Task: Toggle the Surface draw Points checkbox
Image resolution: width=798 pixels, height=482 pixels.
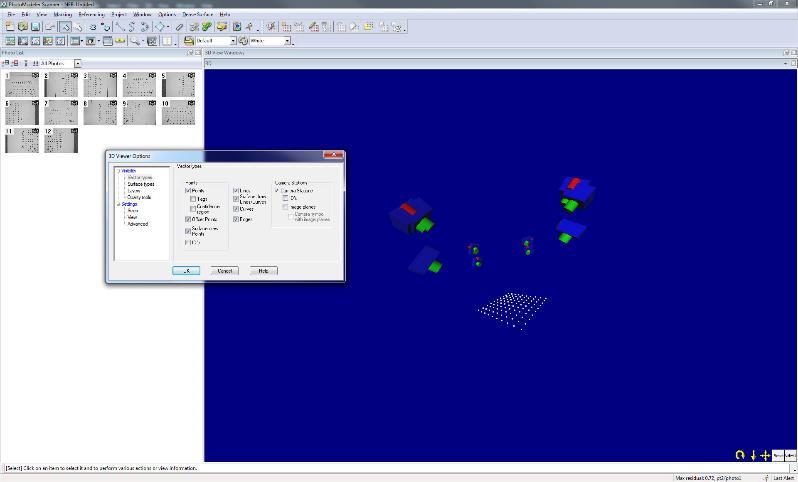Action: pos(188,231)
